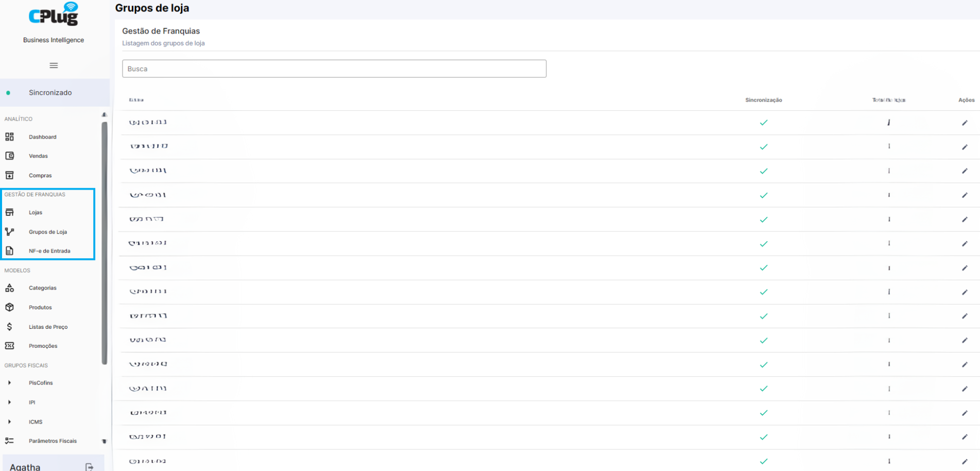Open the Grupos de Loja branch icon
The width and height of the screenshot is (980, 471).
point(9,232)
